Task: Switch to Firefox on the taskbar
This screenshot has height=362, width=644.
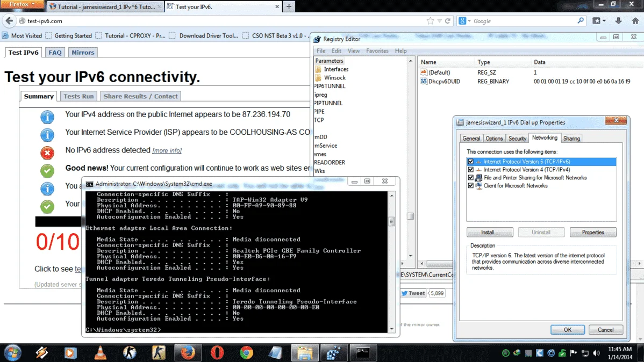Action: (188, 352)
